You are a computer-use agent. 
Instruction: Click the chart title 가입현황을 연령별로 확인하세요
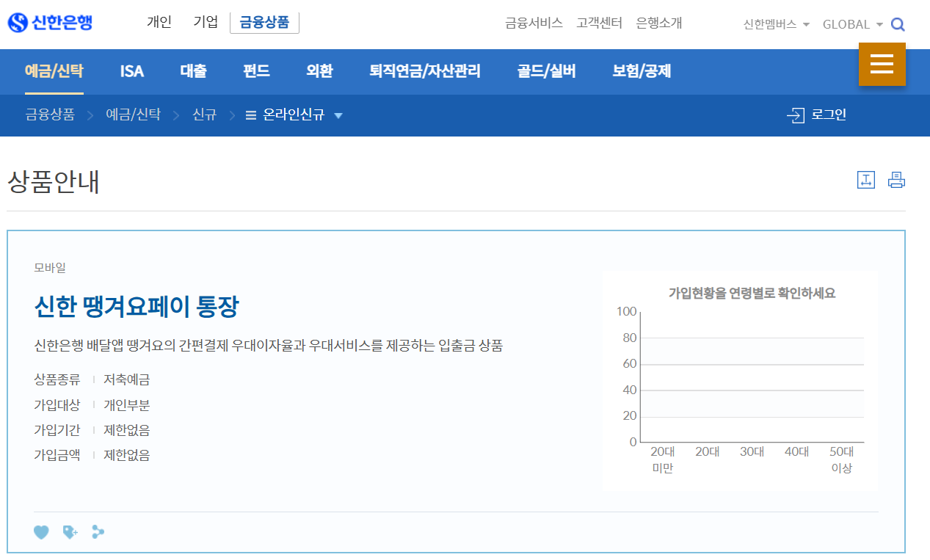(752, 294)
